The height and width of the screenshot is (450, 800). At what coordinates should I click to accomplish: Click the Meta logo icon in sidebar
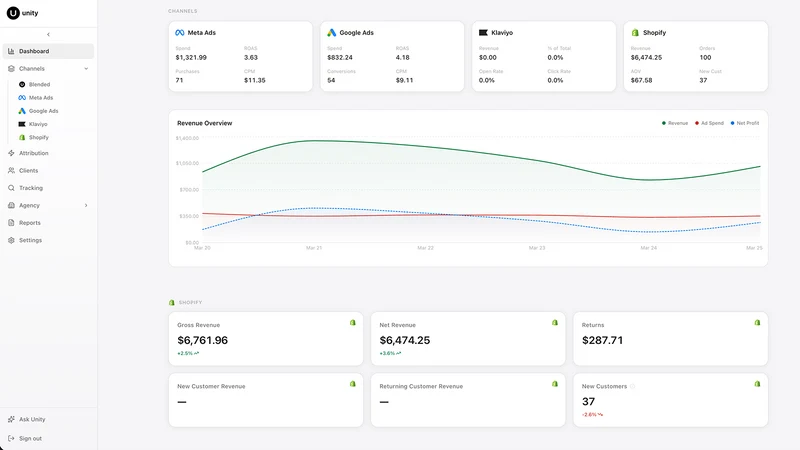(x=22, y=97)
